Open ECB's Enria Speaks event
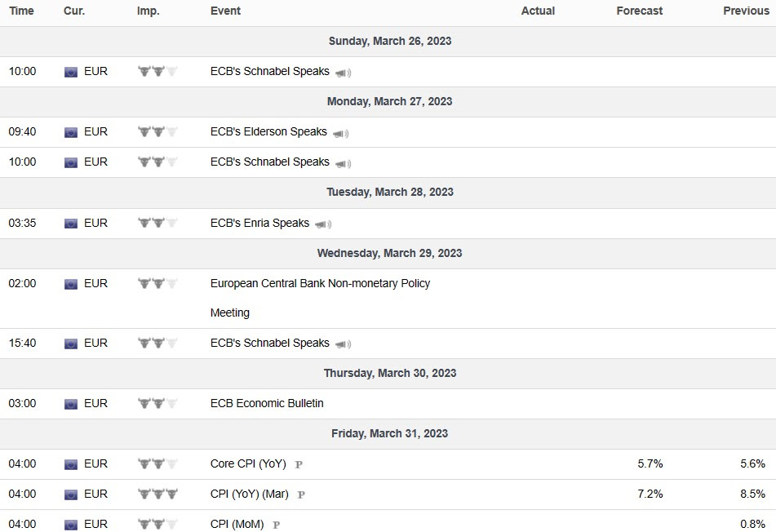This screenshot has width=776, height=532. pos(259,223)
